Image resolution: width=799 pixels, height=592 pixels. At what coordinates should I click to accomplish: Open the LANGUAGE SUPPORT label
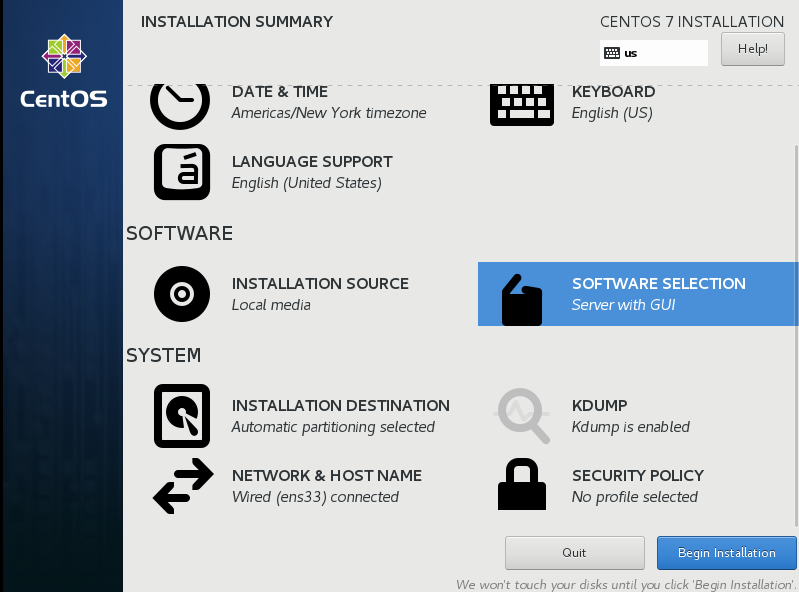coord(312,162)
